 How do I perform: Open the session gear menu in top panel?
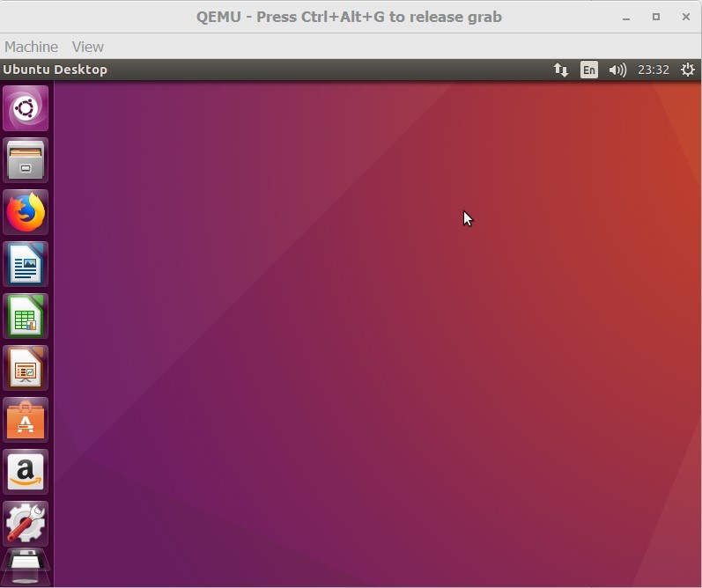688,70
